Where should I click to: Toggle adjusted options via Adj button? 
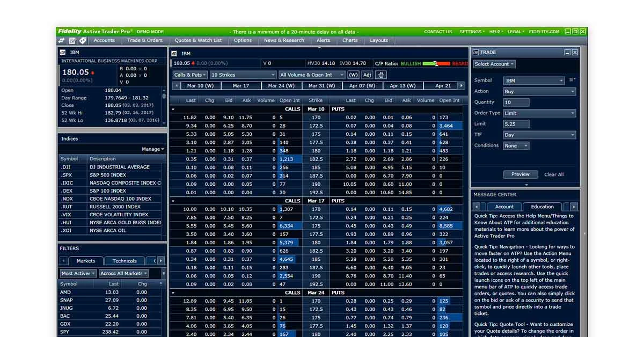(x=367, y=75)
